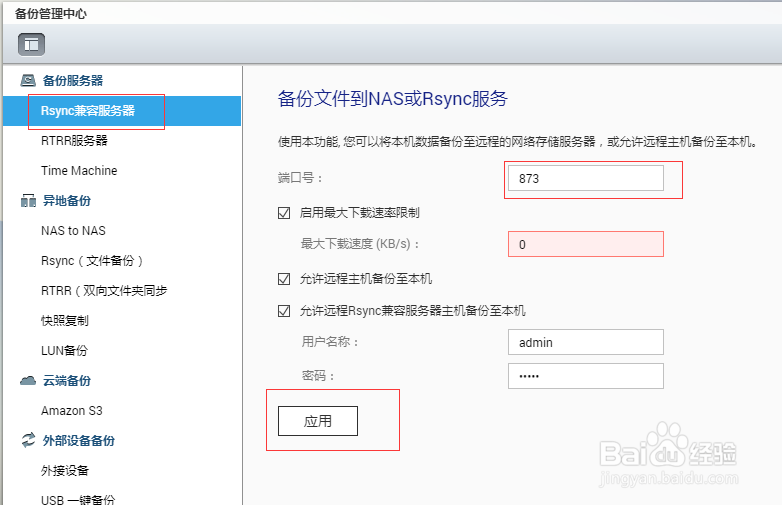The width and height of the screenshot is (782, 505).
Task: Toggle allow remote Rsync-compatible server backup checkbox
Action: [284, 311]
